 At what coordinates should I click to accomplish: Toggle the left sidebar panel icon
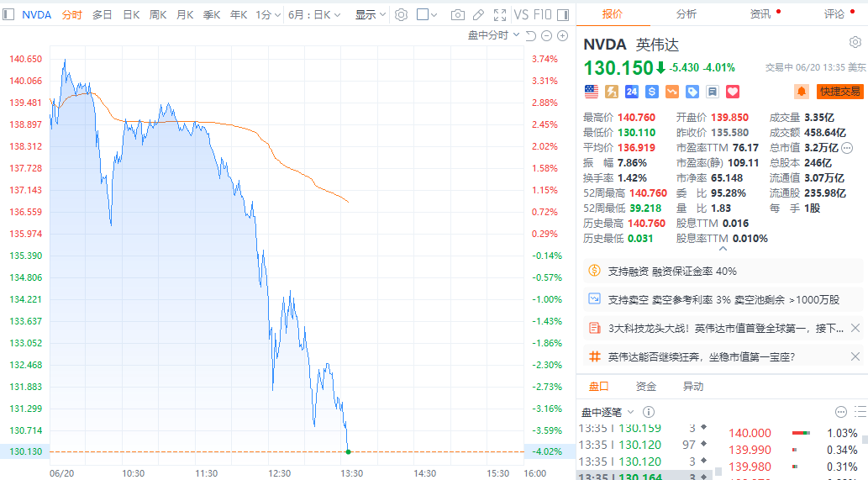[8, 14]
